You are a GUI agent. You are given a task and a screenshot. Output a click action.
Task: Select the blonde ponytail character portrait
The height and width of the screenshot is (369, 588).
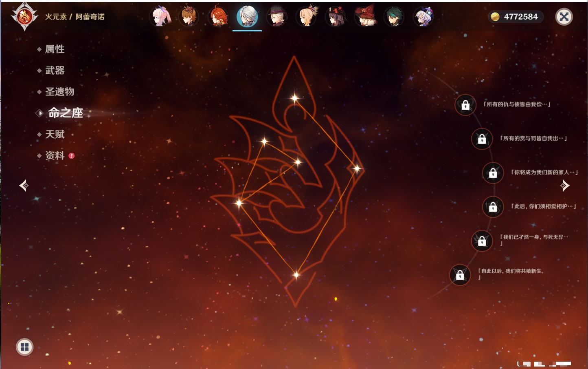(x=306, y=17)
